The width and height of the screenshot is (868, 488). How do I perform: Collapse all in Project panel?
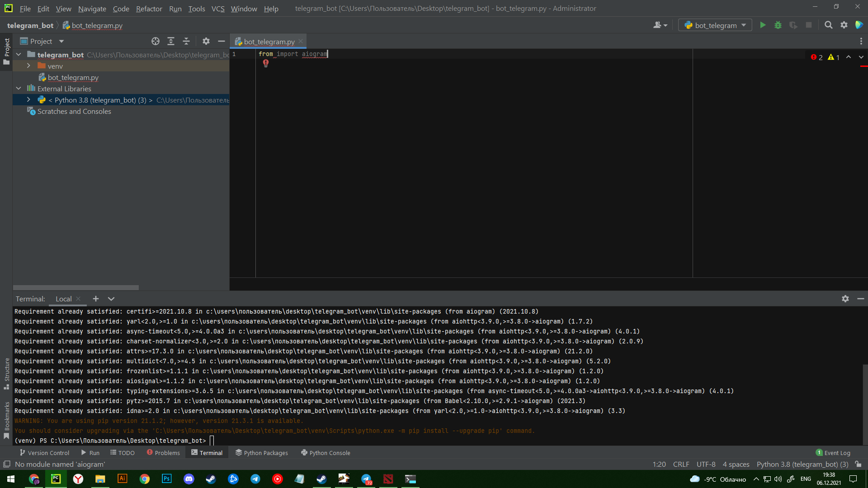click(186, 41)
